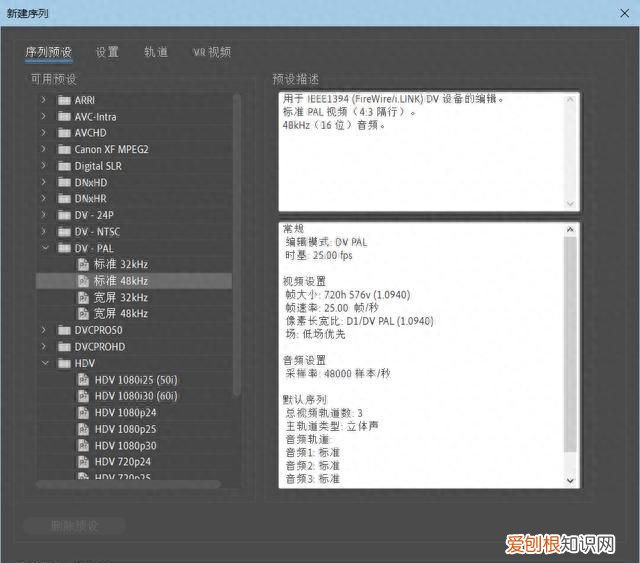Viewport: 640px width, 563px height.
Task: Click text '帧大小: 720h 576v (1.0940)'
Action: click(x=348, y=295)
